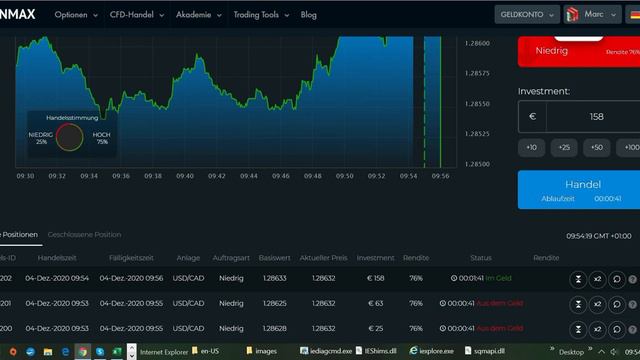Viewport: 640px width, 360px height.
Task: Click the red Niedrig button
Action: (x=579, y=51)
